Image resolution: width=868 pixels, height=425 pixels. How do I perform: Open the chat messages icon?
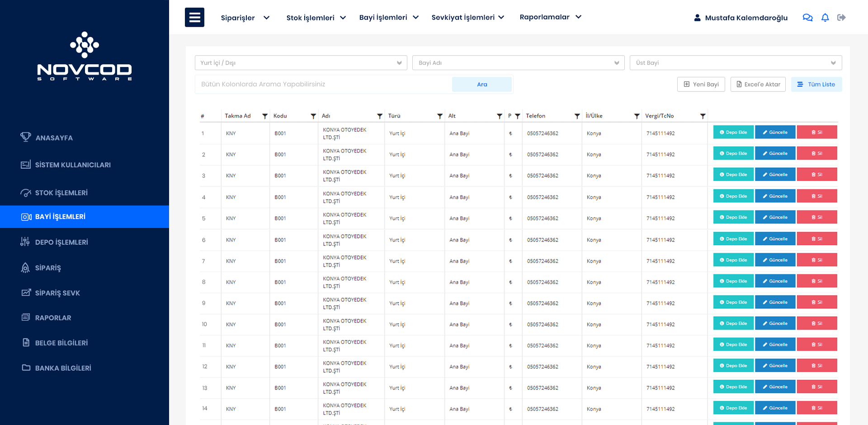point(807,18)
